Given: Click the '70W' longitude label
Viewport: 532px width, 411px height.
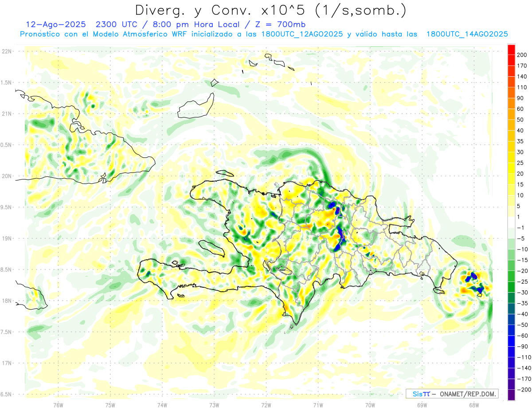Looking at the screenshot, I should [370, 405].
